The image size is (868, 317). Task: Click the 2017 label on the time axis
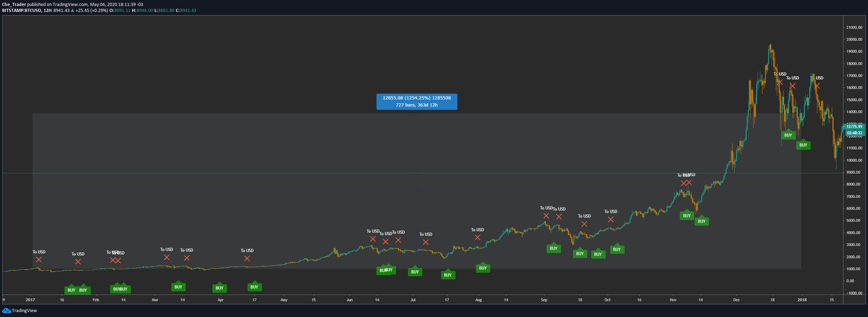(30, 300)
